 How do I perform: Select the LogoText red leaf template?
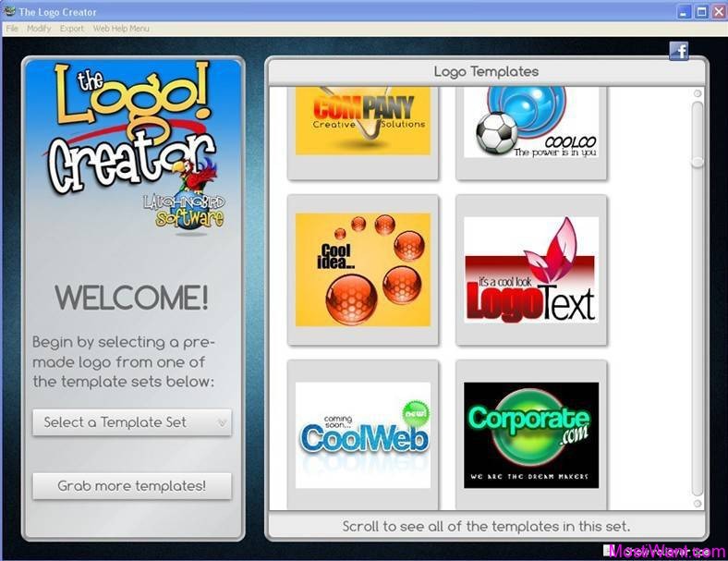[531, 270]
